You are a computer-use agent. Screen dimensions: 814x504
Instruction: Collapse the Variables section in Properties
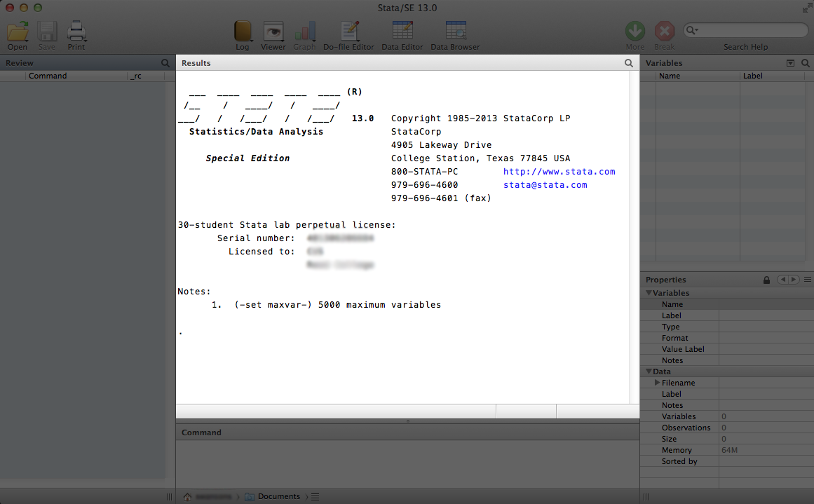click(x=649, y=293)
